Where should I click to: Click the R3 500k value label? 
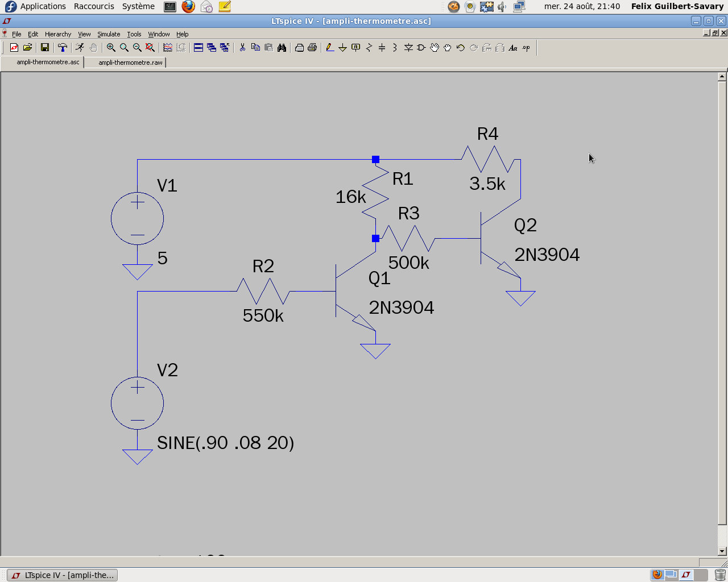click(x=409, y=263)
